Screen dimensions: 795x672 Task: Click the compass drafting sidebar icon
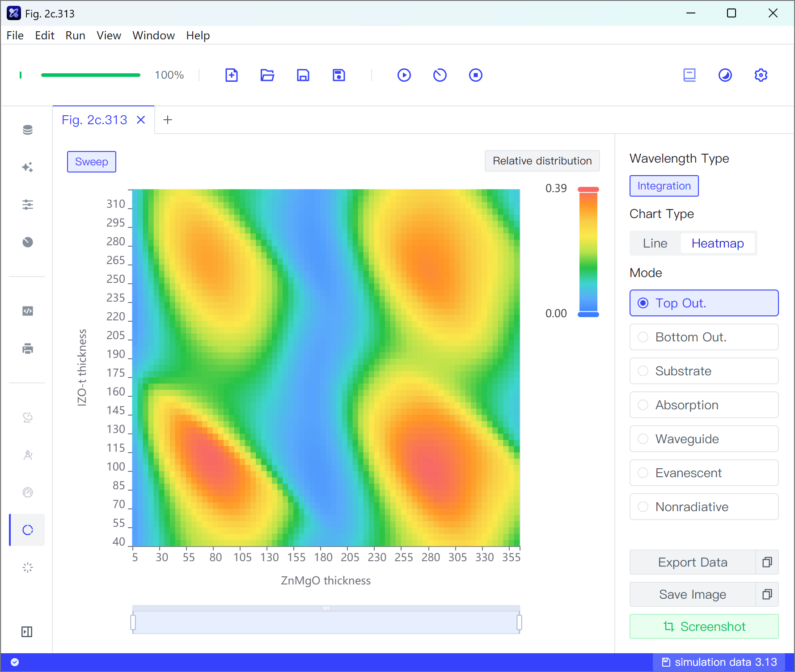pos(28,455)
